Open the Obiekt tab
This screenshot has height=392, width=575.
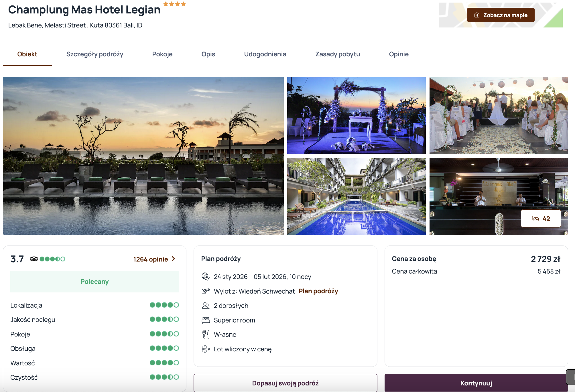tap(27, 54)
